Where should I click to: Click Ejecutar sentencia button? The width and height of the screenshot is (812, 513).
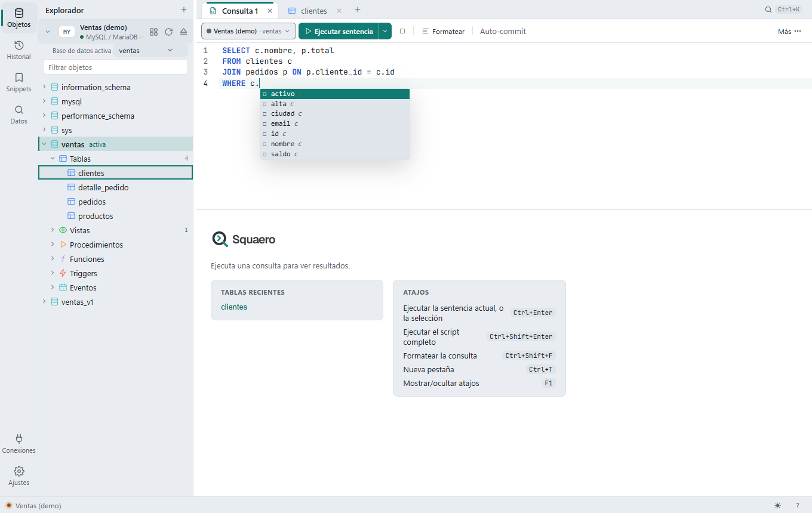point(339,31)
